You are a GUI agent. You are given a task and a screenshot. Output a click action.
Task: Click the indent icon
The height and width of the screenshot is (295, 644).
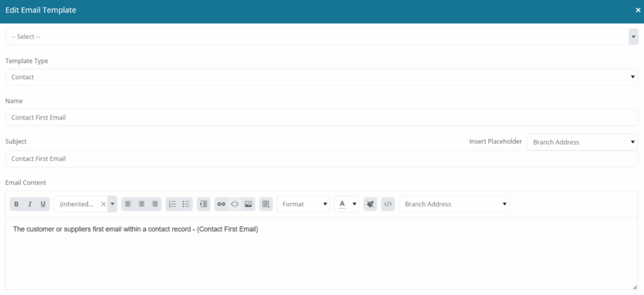click(203, 204)
